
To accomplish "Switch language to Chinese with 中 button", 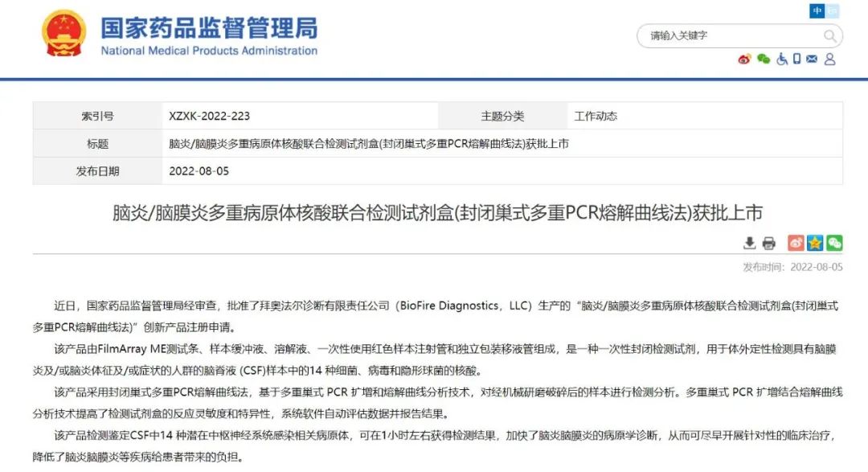I will (817, 10).
